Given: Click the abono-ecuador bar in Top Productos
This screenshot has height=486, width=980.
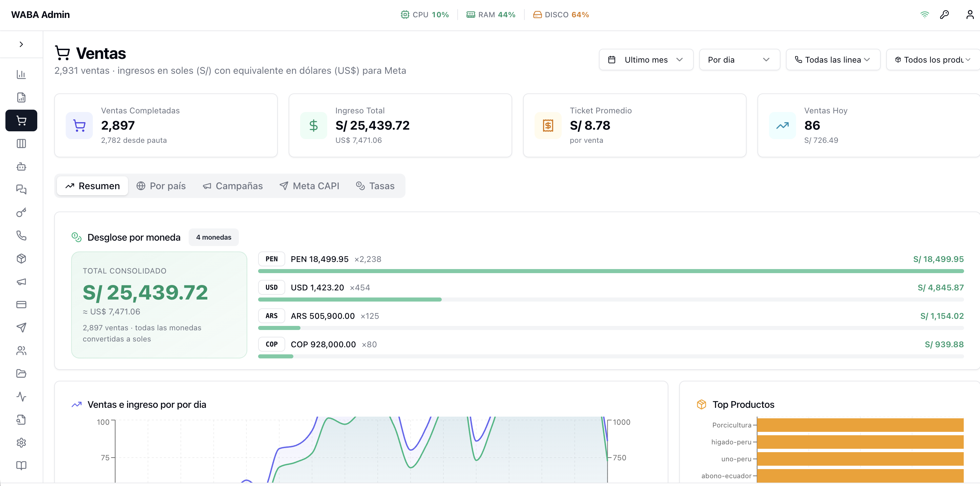Looking at the screenshot, I should click(x=860, y=476).
